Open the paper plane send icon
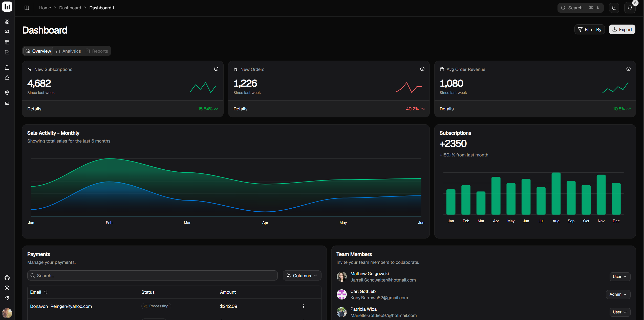This screenshot has width=644, height=320. point(7,298)
